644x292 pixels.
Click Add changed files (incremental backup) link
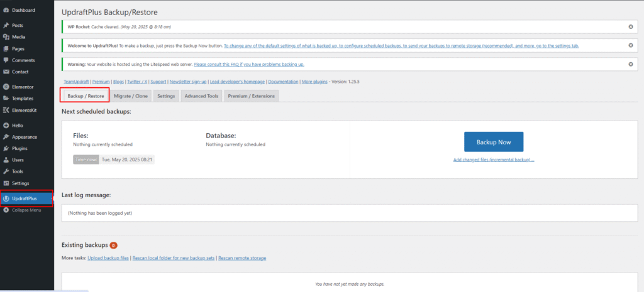[x=494, y=160]
